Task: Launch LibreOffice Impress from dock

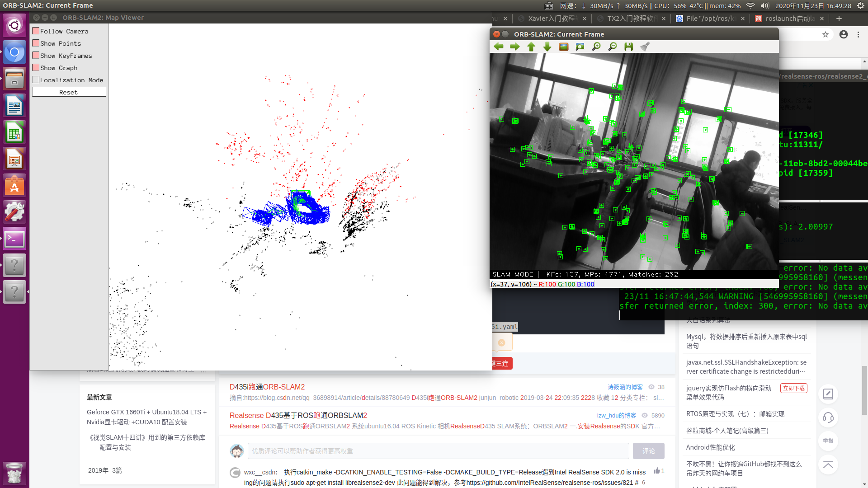Action: pos(14,159)
